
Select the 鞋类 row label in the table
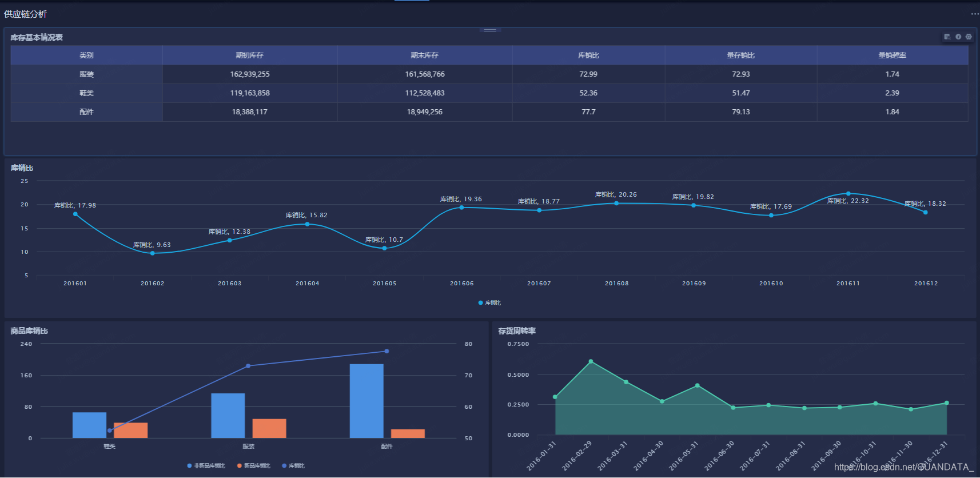[86, 93]
